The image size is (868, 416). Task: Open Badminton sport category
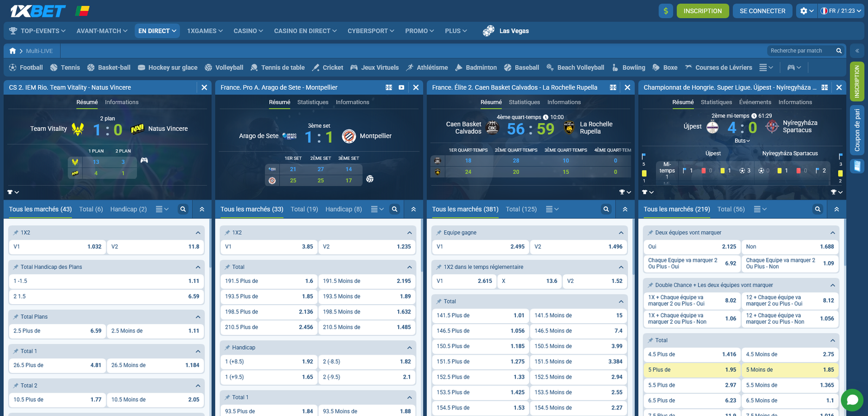tap(476, 67)
